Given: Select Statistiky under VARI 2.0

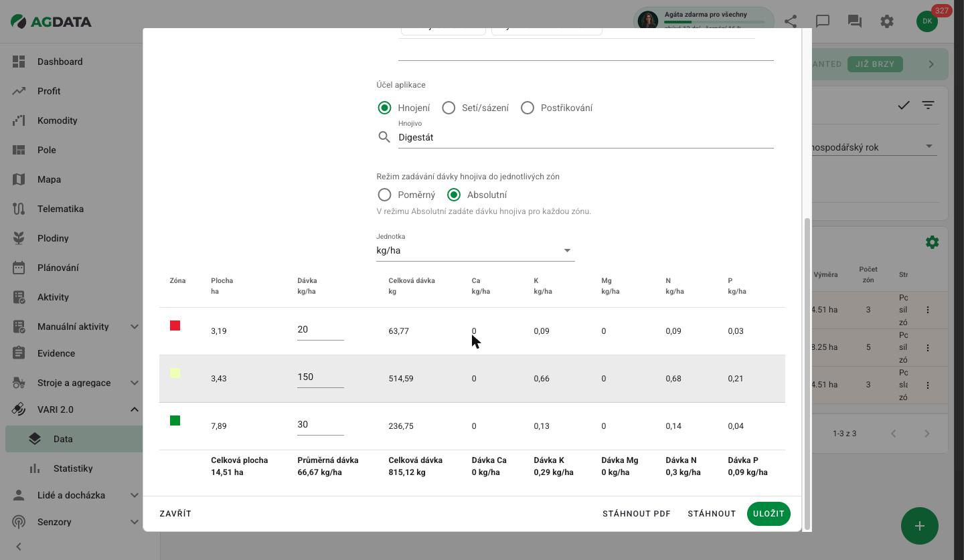Looking at the screenshot, I should [74, 468].
